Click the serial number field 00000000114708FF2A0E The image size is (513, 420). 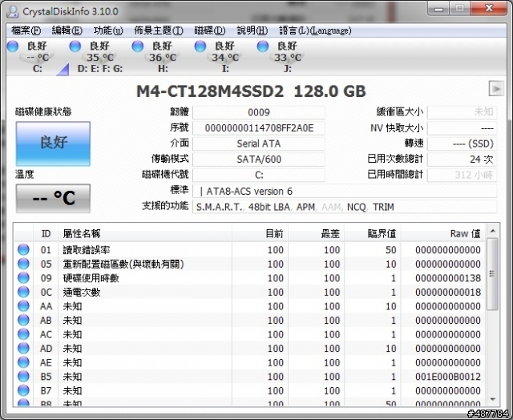pyautogui.click(x=259, y=128)
